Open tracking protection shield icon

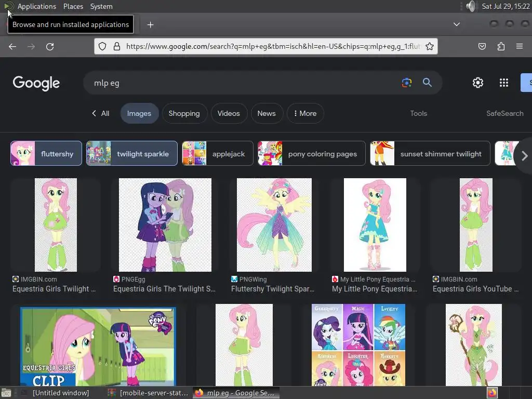102,46
